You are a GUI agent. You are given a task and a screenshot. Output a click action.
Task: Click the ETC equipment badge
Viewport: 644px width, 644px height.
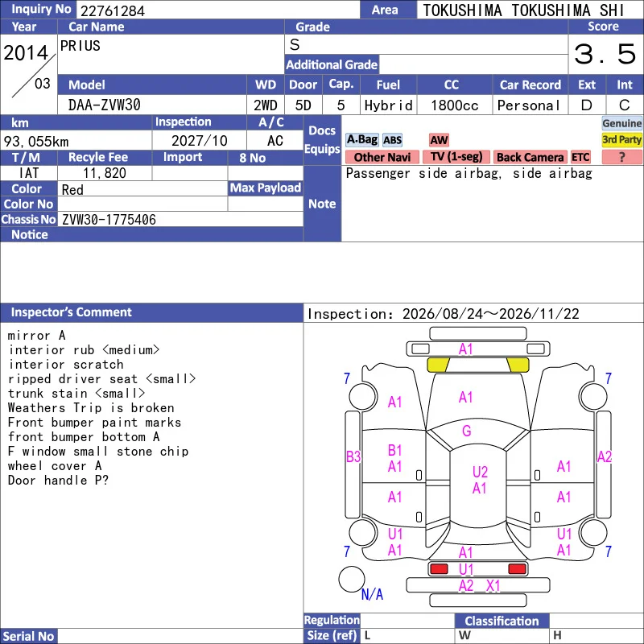tap(580, 157)
